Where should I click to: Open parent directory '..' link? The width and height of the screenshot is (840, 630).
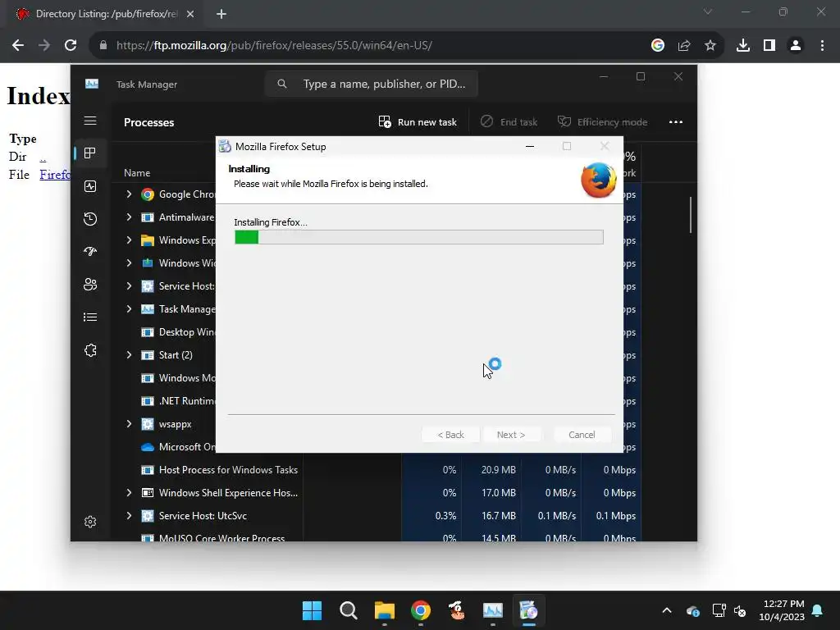point(43,157)
